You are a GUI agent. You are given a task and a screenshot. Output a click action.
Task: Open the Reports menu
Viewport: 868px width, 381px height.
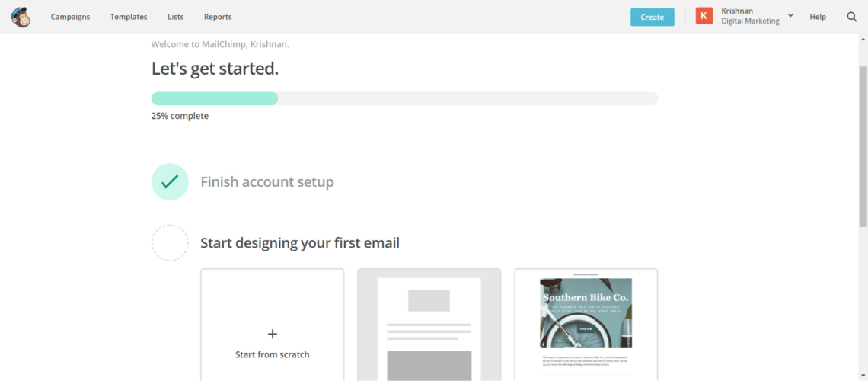(218, 17)
